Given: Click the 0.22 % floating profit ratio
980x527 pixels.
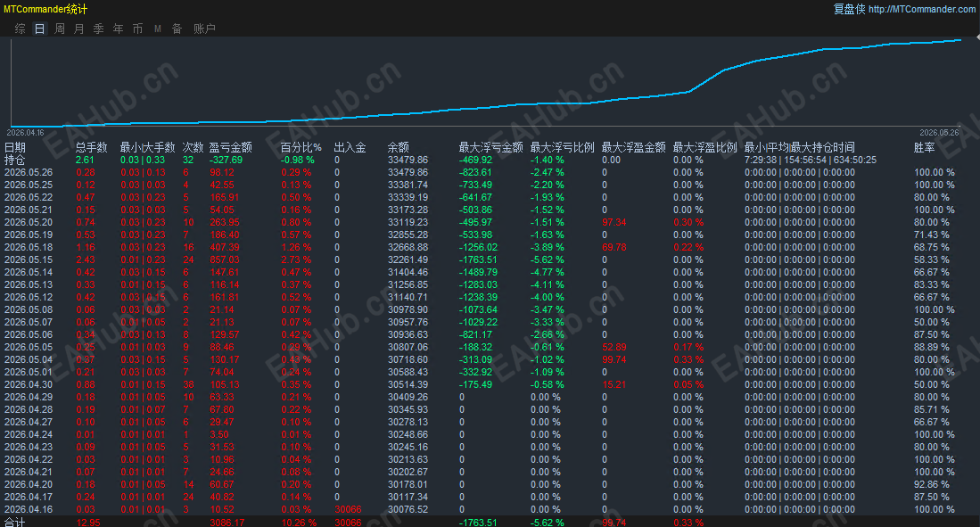Looking at the screenshot, I should [x=688, y=248].
